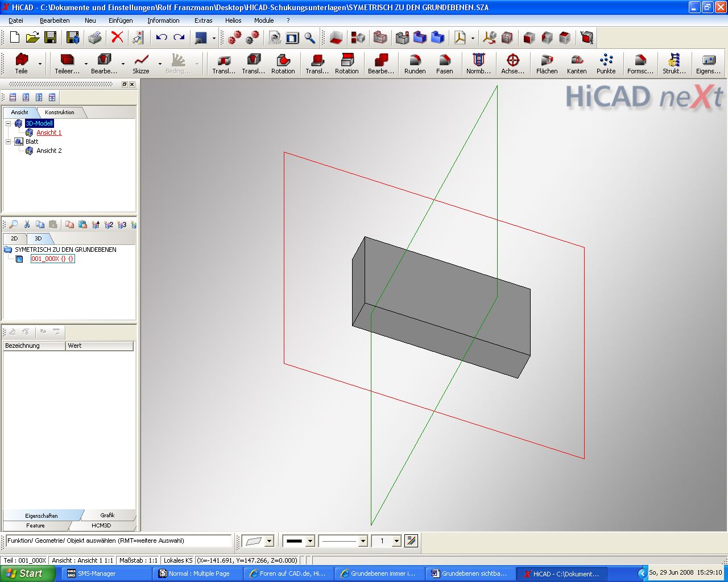The image size is (728, 582).
Task: Close the left docking panel
Action: (x=133, y=84)
